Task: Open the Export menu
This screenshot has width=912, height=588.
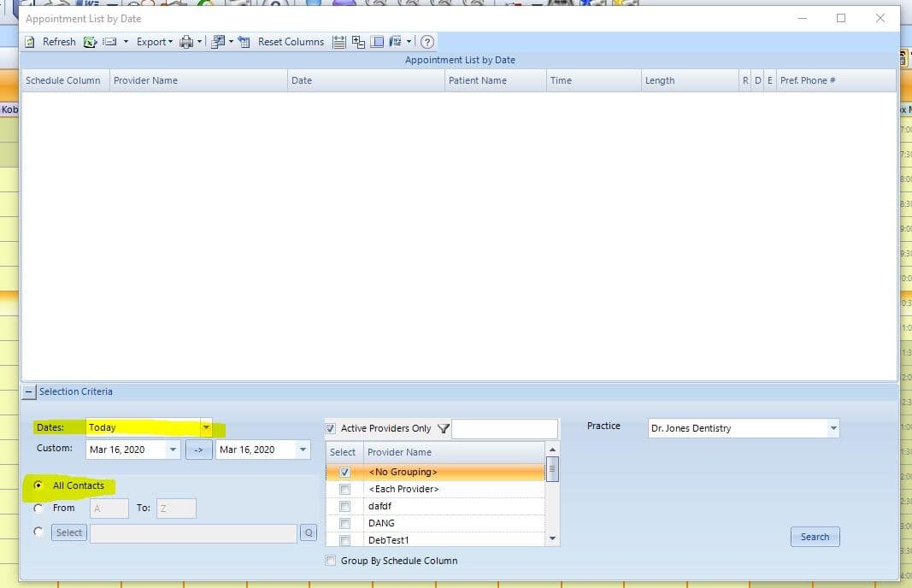Action: pos(154,42)
